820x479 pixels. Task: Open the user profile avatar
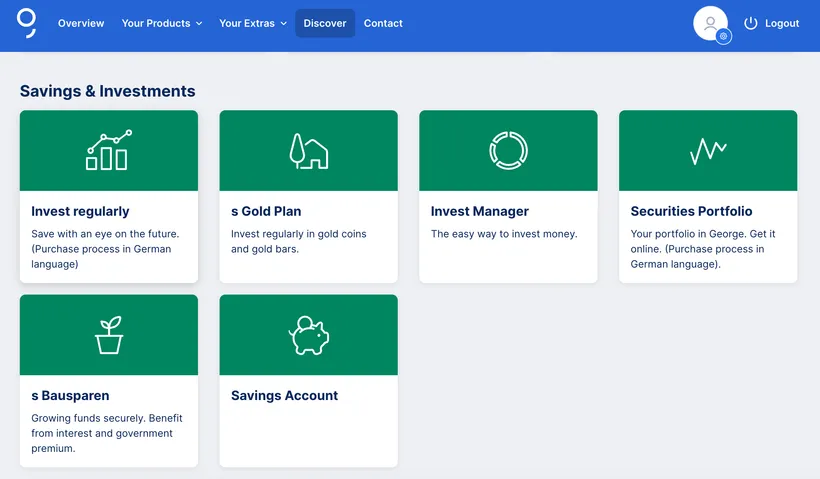tap(710, 23)
